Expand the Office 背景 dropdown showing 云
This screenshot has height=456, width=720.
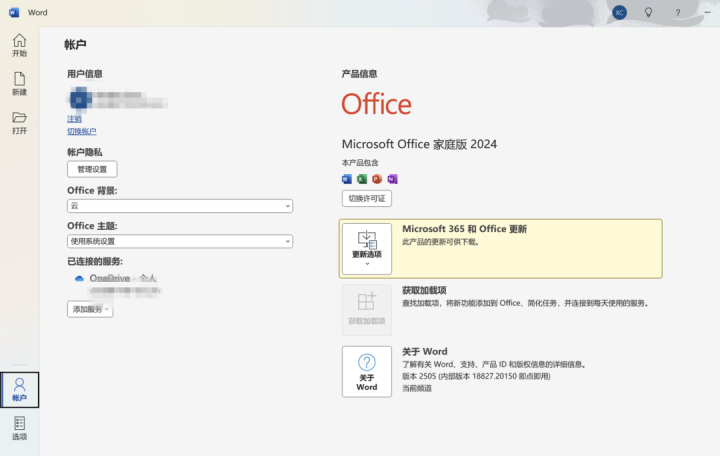[180, 206]
